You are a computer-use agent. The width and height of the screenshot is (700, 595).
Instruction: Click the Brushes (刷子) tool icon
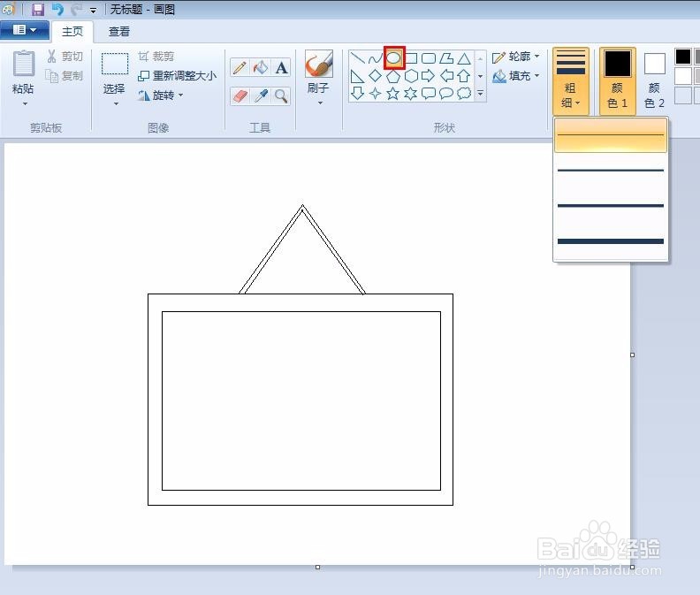tap(319, 64)
